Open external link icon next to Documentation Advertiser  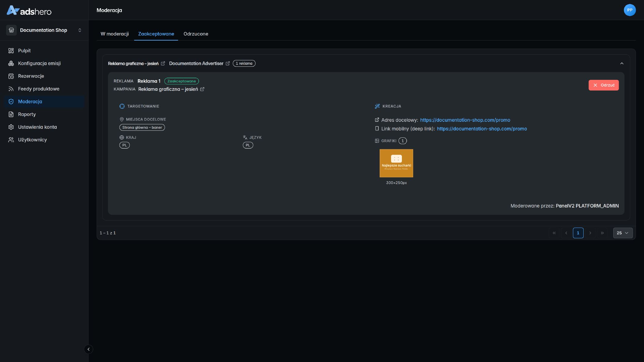click(227, 63)
